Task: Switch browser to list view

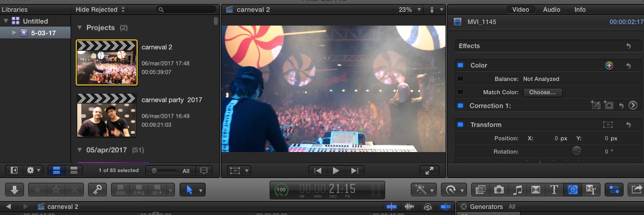Action: point(73,170)
